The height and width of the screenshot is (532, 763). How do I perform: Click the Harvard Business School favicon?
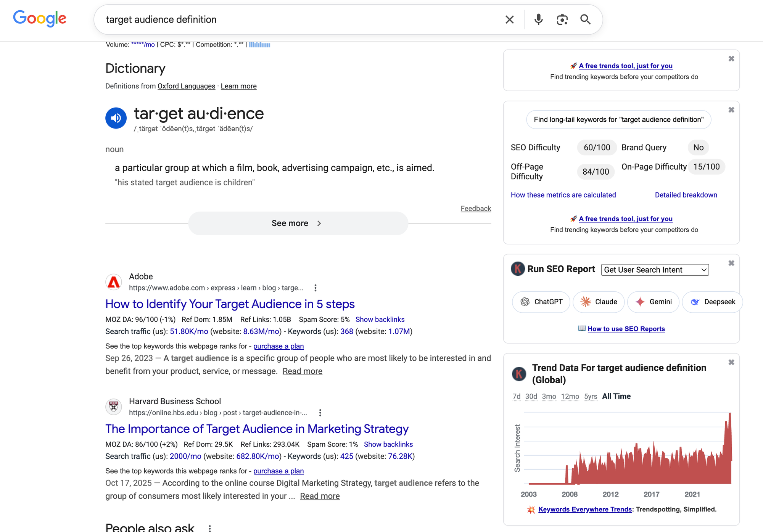[x=114, y=407]
